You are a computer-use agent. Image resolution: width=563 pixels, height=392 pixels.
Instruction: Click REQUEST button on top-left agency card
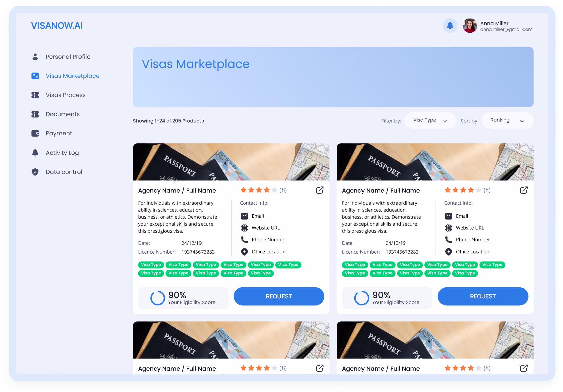tap(279, 296)
